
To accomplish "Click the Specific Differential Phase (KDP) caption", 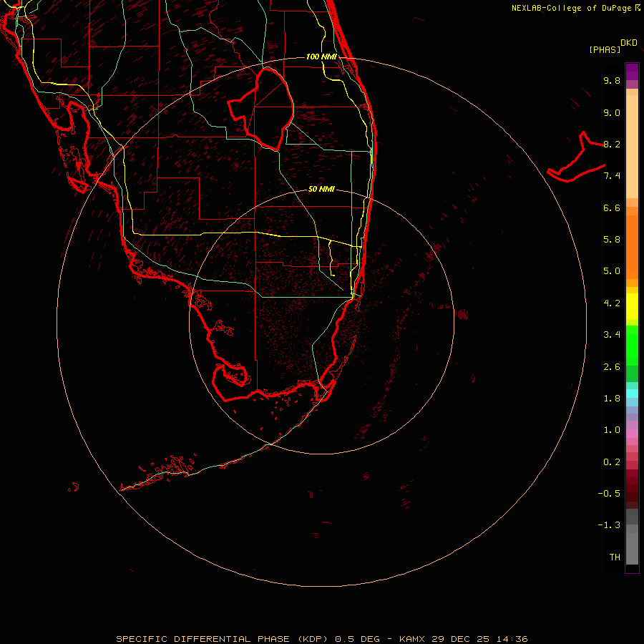I will [222, 639].
